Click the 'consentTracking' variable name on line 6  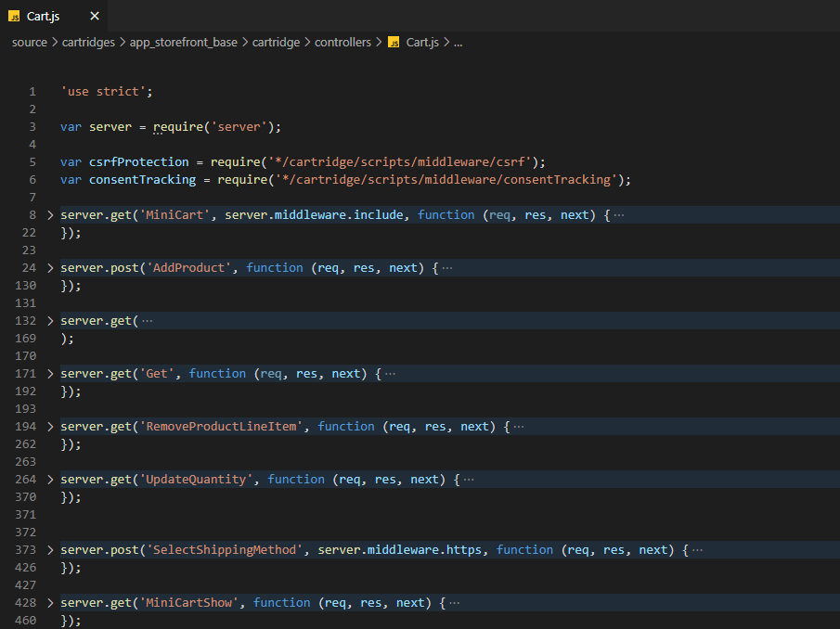pos(143,180)
